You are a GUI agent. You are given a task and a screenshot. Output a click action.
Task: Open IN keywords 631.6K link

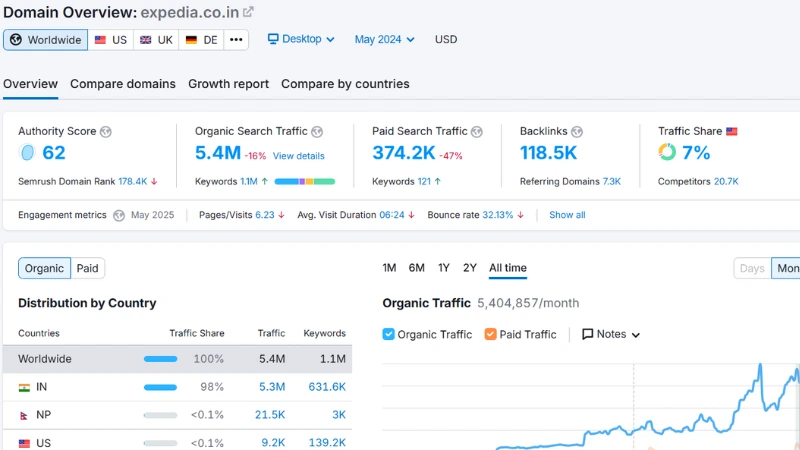(327, 387)
